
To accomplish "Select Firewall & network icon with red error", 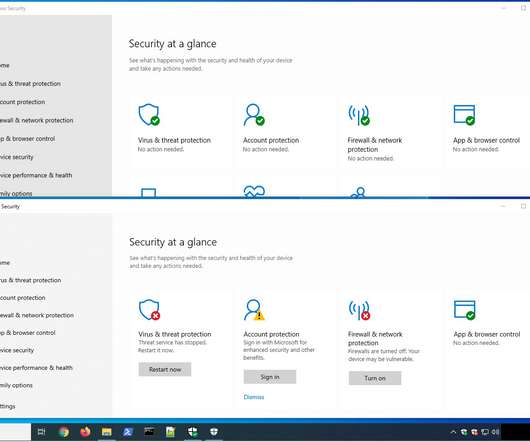I will pyautogui.click(x=359, y=310).
